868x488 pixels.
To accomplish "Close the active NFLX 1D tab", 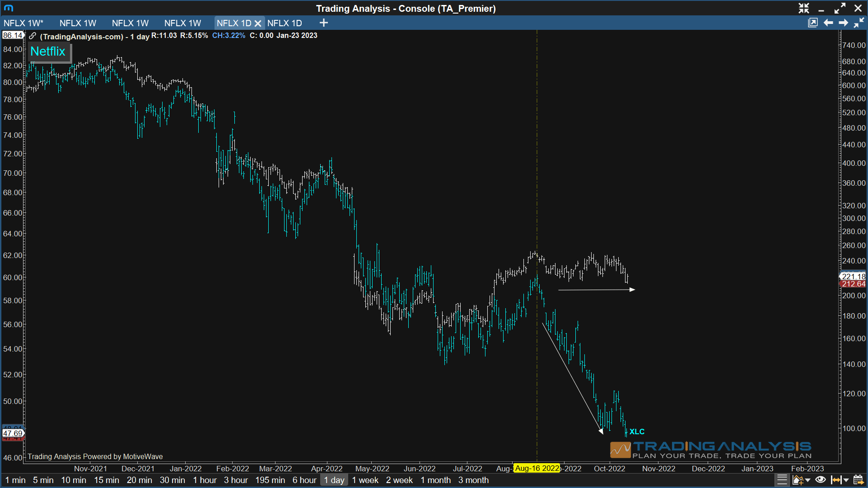I will tap(258, 23).
